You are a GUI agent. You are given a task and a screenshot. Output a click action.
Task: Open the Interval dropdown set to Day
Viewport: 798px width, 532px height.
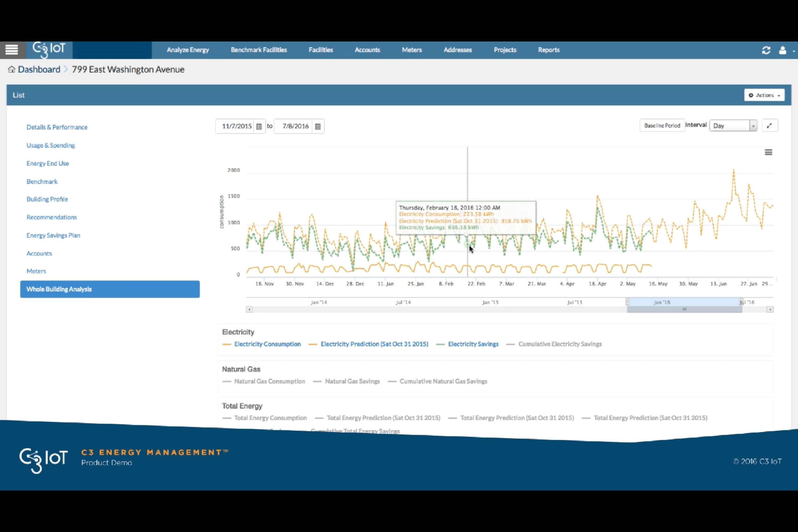pyautogui.click(x=733, y=126)
